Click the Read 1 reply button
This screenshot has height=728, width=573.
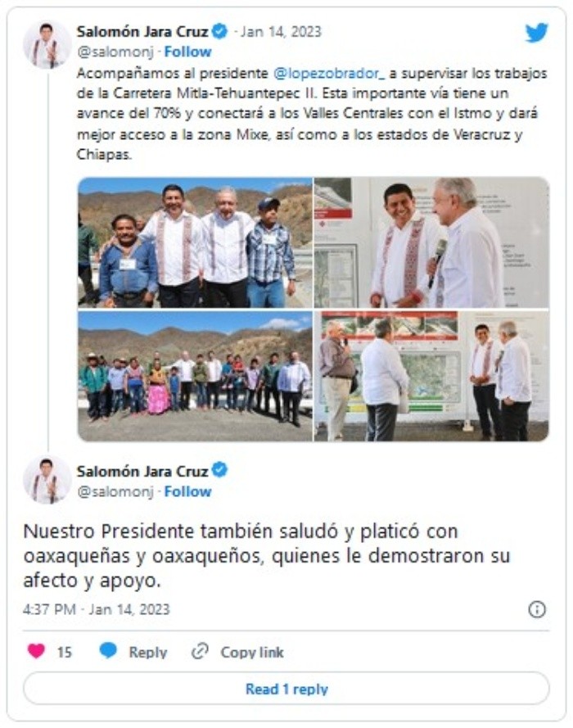pyautogui.click(x=286, y=689)
